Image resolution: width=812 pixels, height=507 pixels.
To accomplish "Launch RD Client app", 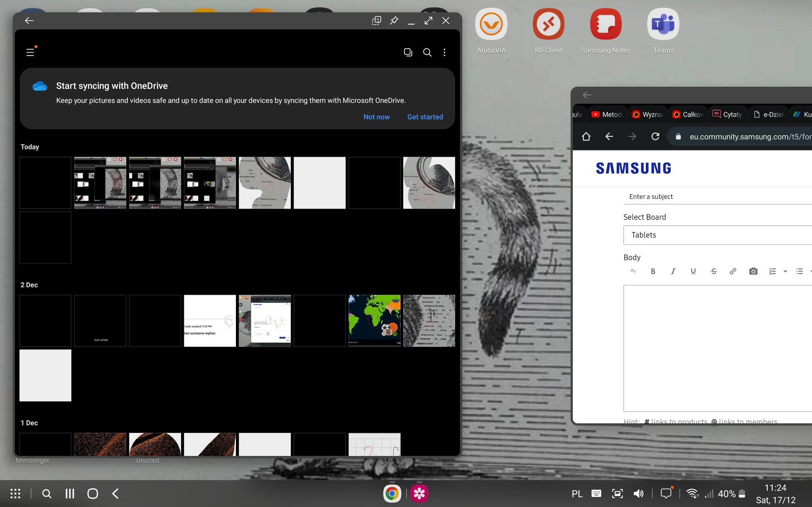I will point(549,31).
